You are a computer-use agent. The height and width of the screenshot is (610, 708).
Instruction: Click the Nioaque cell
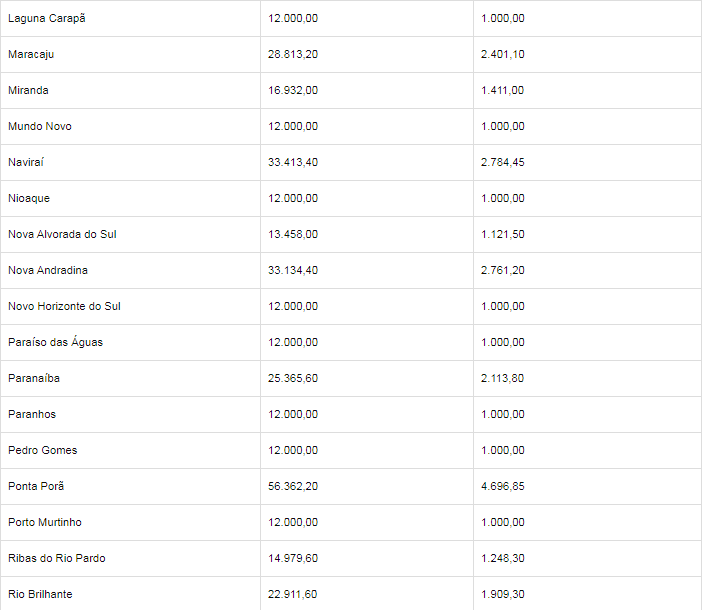point(28,198)
